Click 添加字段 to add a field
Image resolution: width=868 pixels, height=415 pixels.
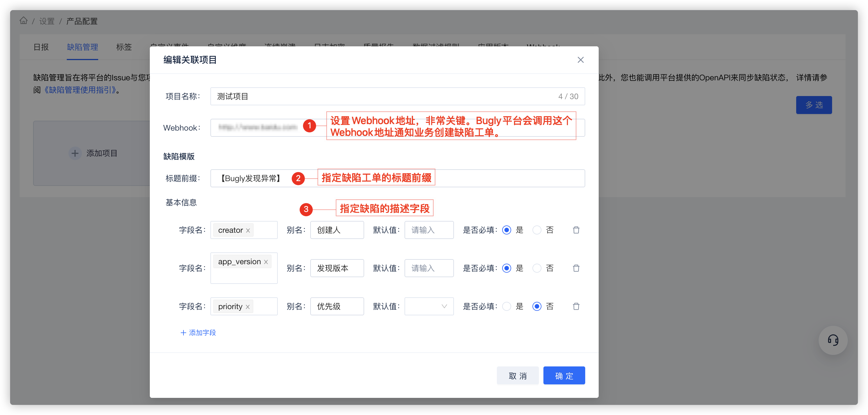coord(198,333)
